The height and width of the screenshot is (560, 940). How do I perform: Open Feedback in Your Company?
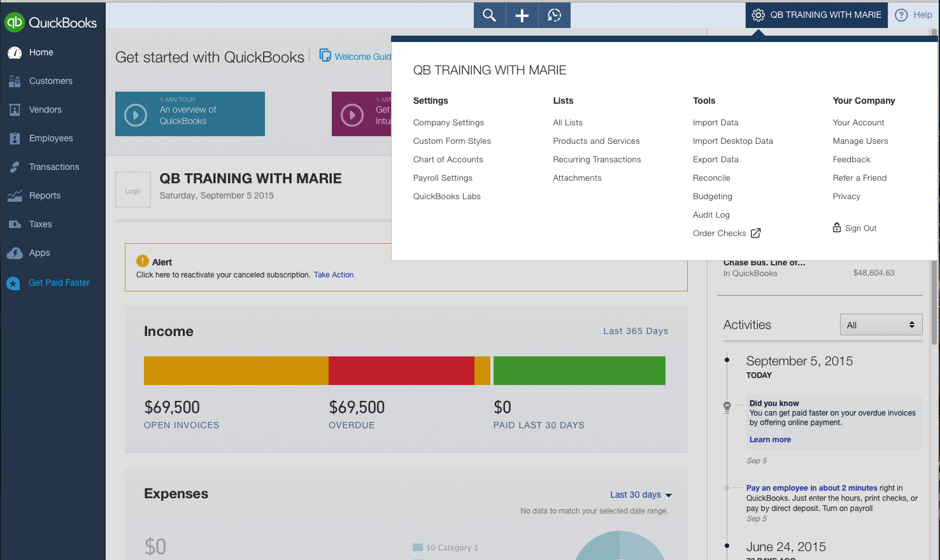(851, 160)
